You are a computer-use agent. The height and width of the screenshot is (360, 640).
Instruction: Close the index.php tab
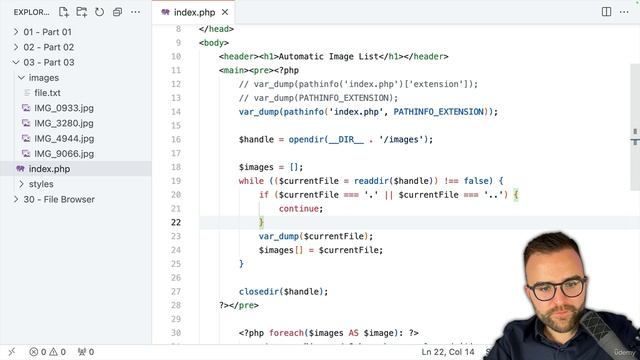225,12
